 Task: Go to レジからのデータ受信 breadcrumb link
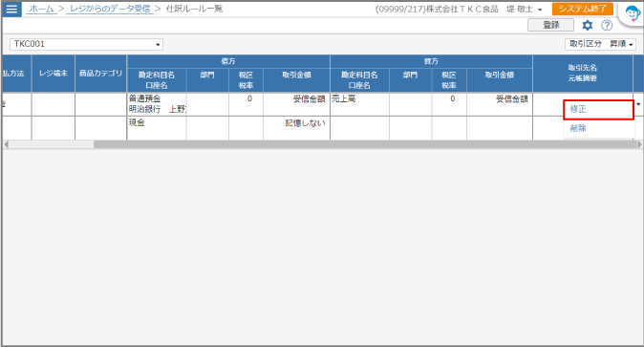pos(110,9)
